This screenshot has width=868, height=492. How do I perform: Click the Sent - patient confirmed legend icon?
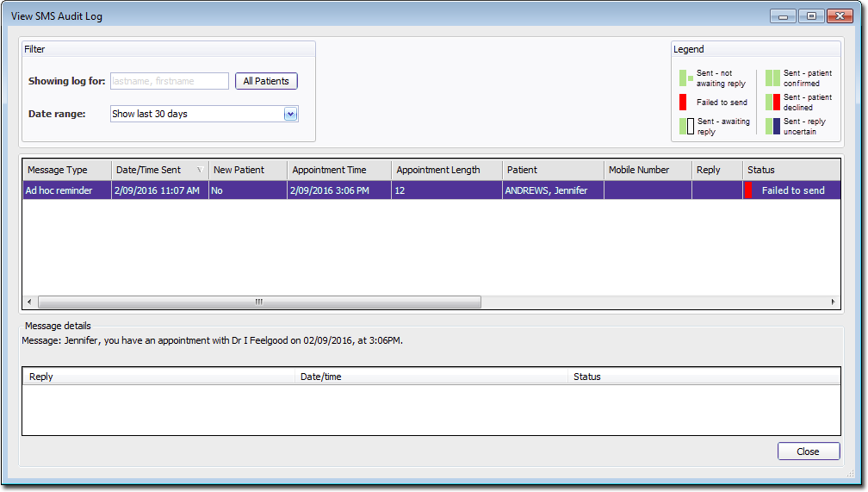tap(772, 78)
